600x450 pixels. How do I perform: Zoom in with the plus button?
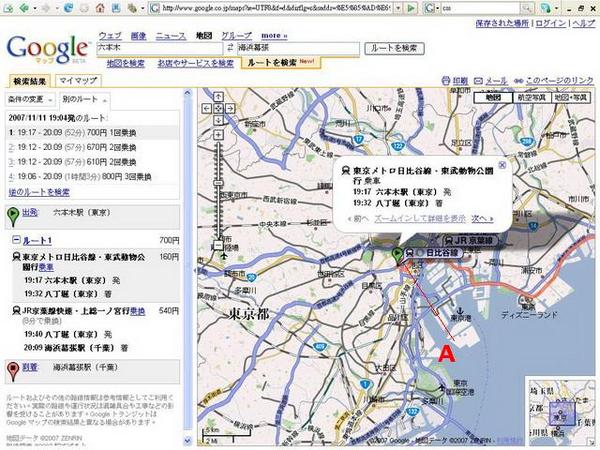(x=218, y=135)
